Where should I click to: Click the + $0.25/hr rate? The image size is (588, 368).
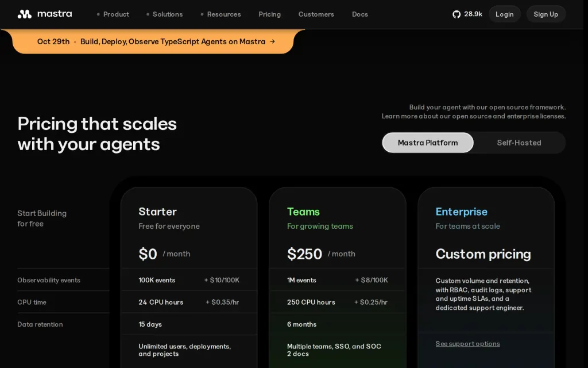pos(371,302)
